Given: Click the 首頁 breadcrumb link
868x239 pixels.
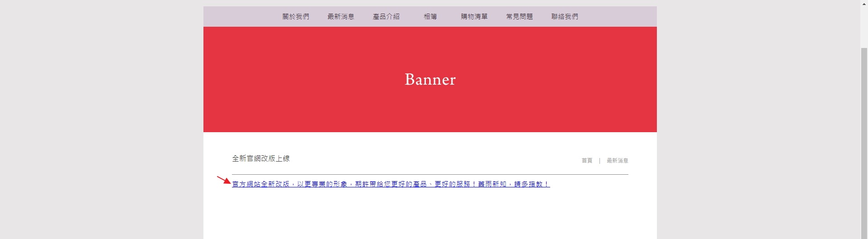Looking at the screenshot, I should click(x=586, y=161).
